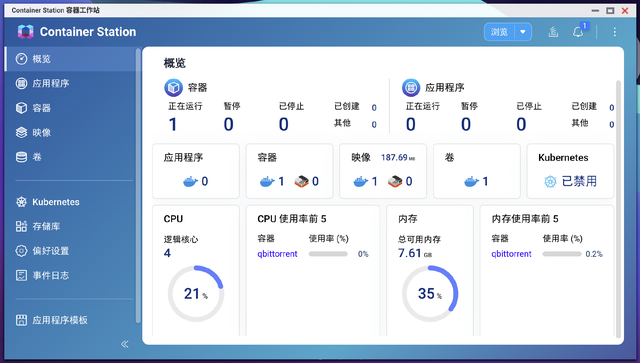Click the 偏好设置 preferences gear icon
Image resolution: width=640 pixels, height=363 pixels.
pyautogui.click(x=21, y=251)
